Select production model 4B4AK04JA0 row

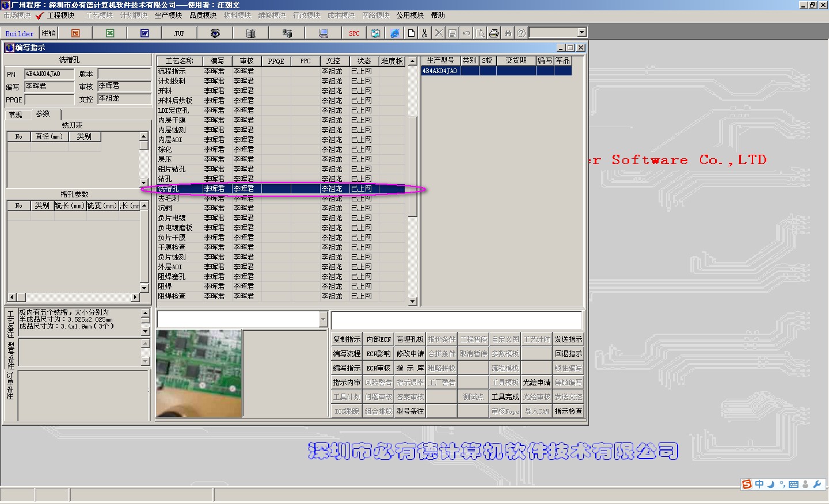pos(497,71)
